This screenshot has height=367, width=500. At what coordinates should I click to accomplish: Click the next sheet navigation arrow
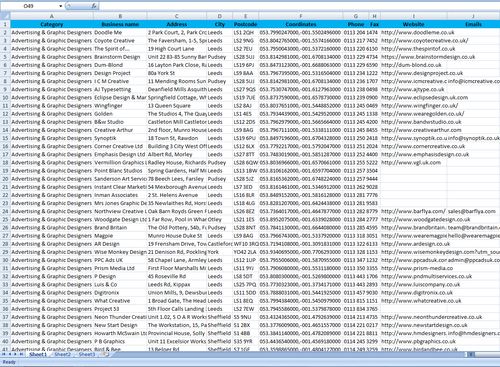pos(16,354)
